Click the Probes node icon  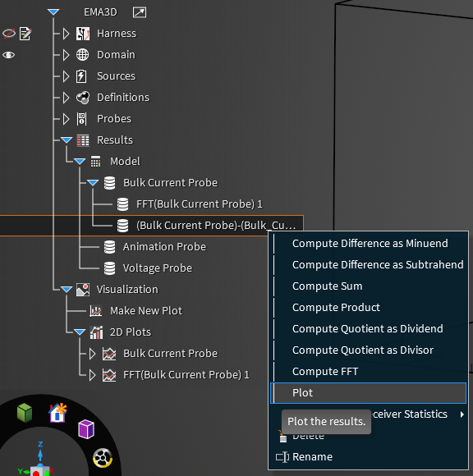[x=81, y=119]
